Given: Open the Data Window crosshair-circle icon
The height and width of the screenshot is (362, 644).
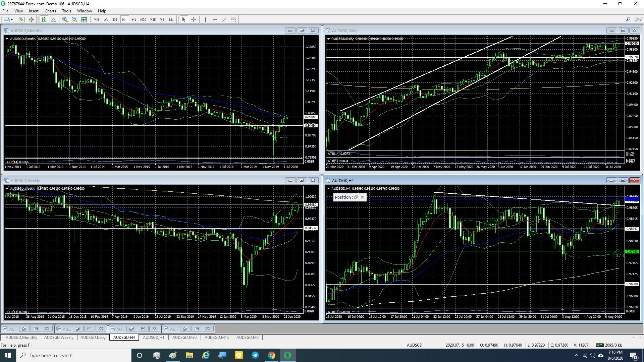Looking at the screenshot, I should [x=31, y=19].
